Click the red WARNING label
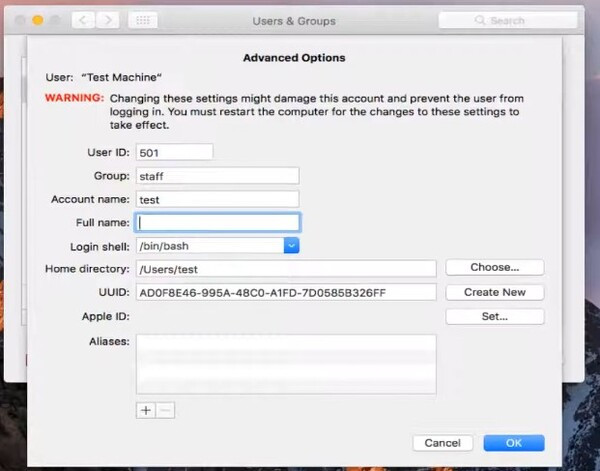Screen dimensions: 600x471 tap(74, 98)
